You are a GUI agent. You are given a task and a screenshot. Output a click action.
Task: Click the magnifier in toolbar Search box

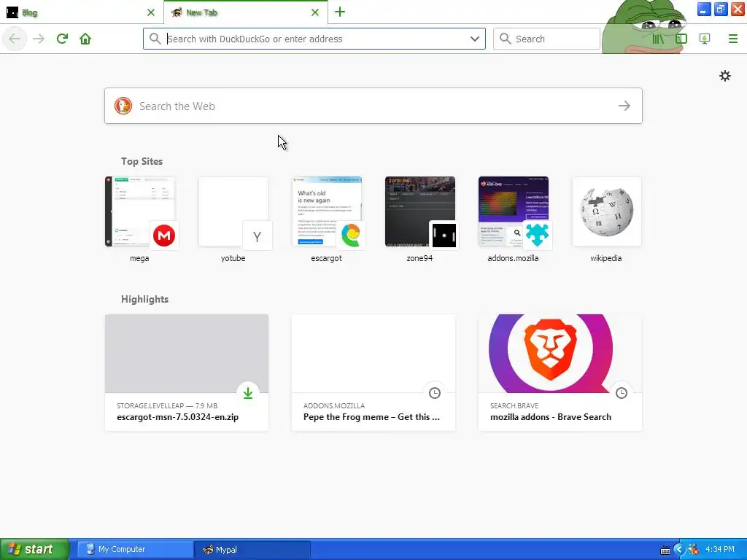click(x=505, y=39)
